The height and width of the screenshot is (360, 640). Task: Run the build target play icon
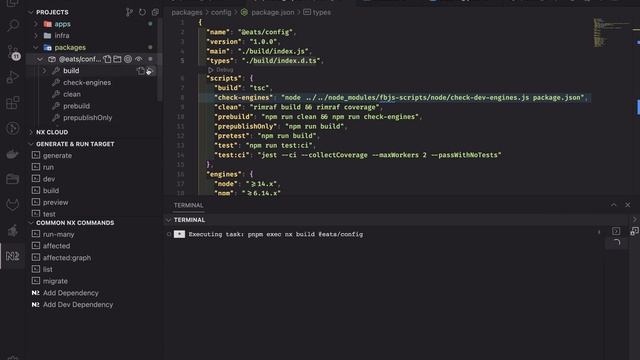pos(150,71)
